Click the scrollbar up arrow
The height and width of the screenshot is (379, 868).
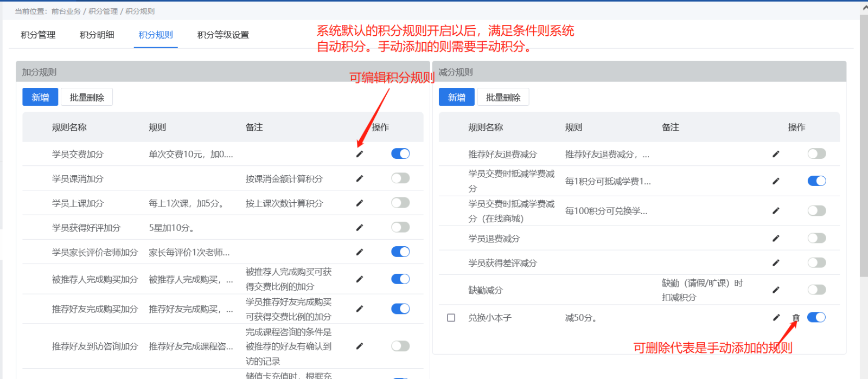(x=864, y=8)
